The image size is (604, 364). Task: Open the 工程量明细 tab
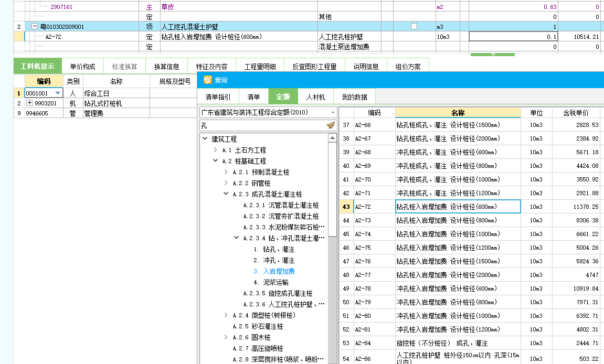click(x=260, y=66)
